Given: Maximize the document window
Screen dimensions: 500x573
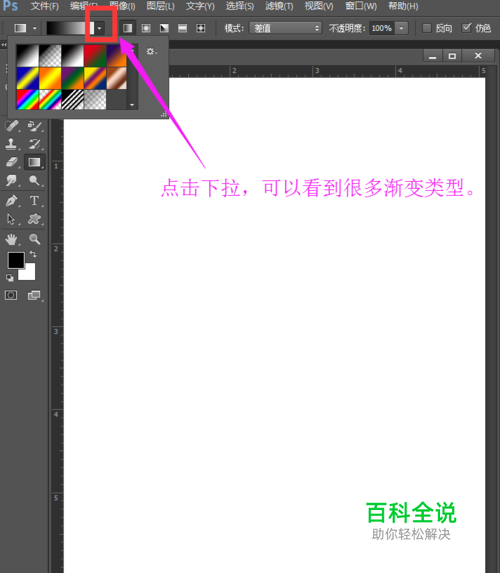Looking at the screenshot, I should 452,56.
